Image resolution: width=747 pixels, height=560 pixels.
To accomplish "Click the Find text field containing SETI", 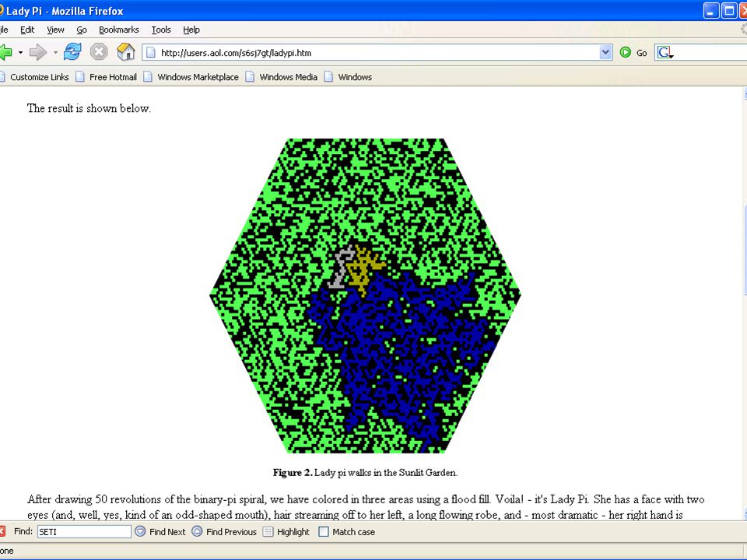I will 84,531.
